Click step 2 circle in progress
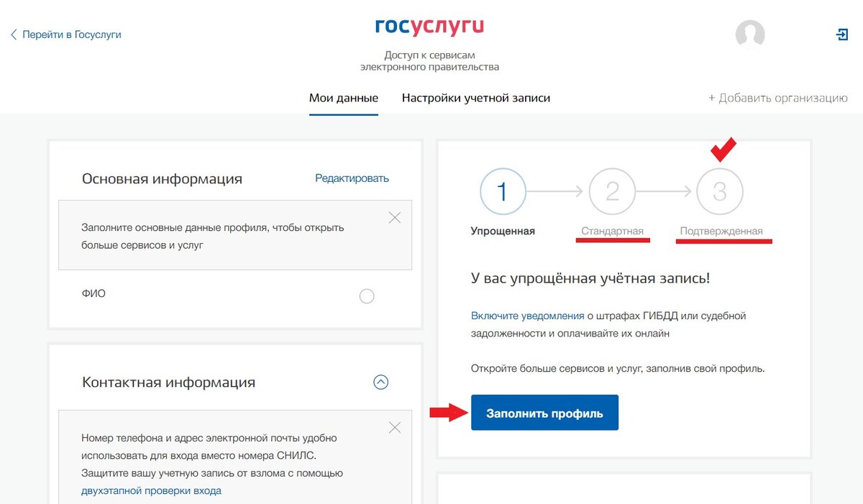Viewport: 863px width, 504px height. click(x=612, y=191)
